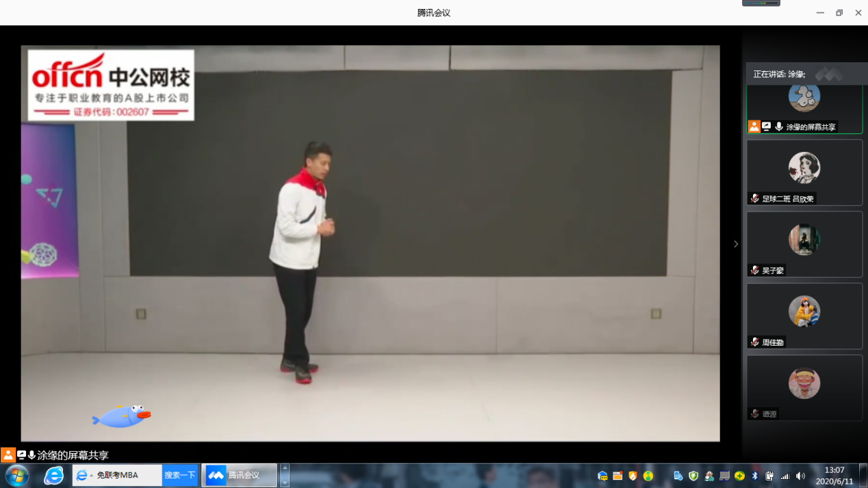Click the 搜索一下 search button

tap(179, 475)
